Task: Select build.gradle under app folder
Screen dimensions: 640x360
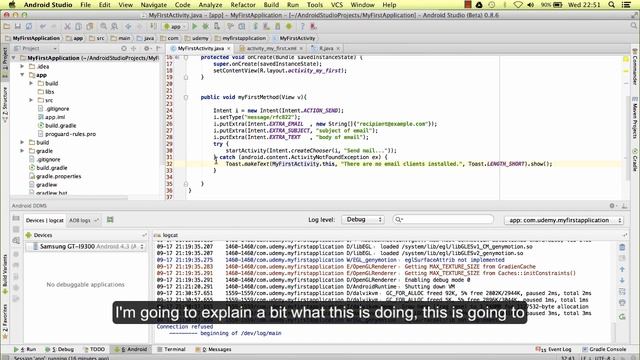Action: (60, 126)
